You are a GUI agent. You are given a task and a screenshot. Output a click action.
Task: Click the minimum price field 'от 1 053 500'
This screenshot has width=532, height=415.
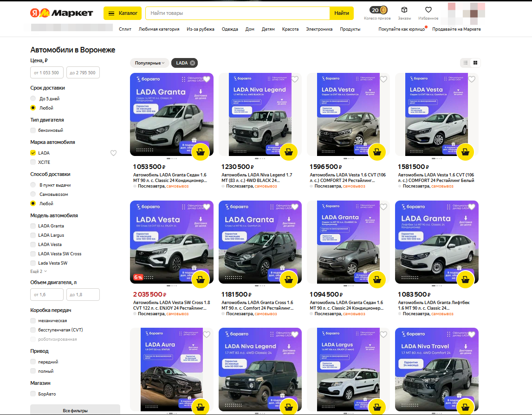(x=47, y=72)
